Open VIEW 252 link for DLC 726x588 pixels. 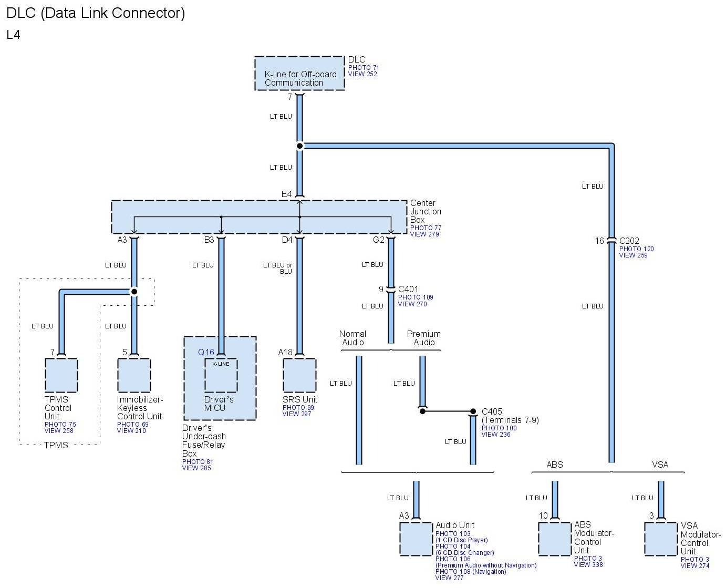(x=362, y=74)
